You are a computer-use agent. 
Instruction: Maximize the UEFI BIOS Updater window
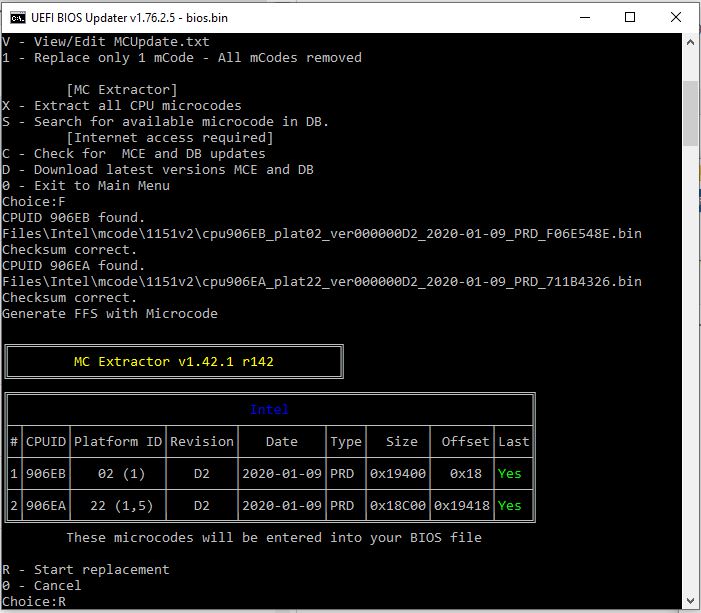(x=630, y=18)
